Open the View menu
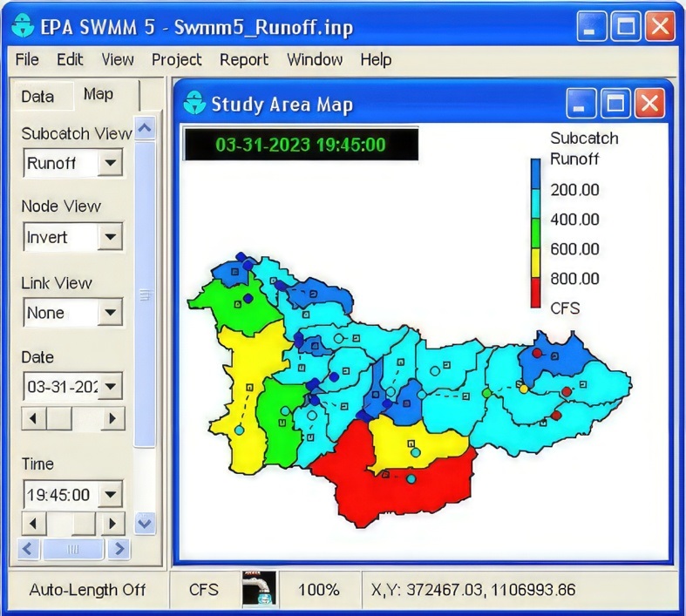This screenshot has height=616, width=686. coord(118,59)
